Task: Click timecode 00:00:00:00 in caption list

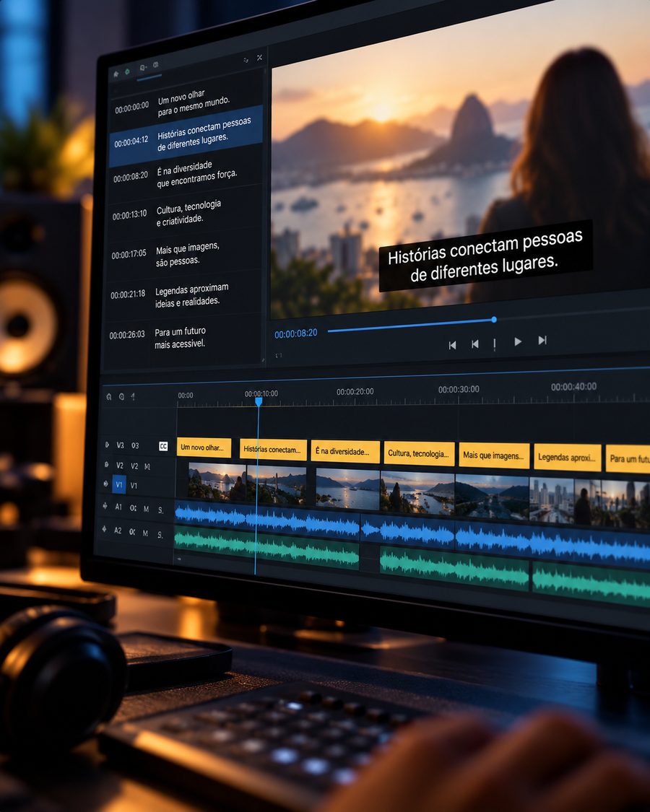Action: [x=131, y=108]
